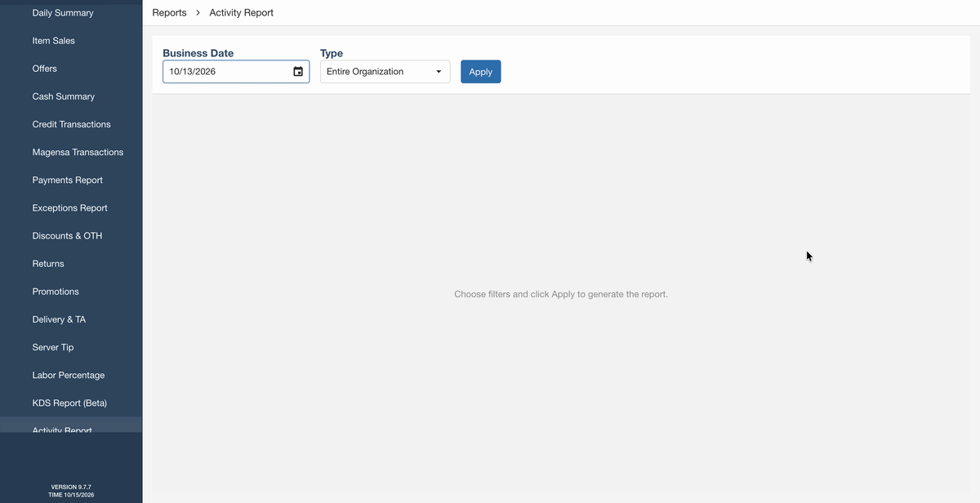This screenshot has height=503, width=980.
Task: Open KDS Report (Beta)
Action: click(x=71, y=403)
